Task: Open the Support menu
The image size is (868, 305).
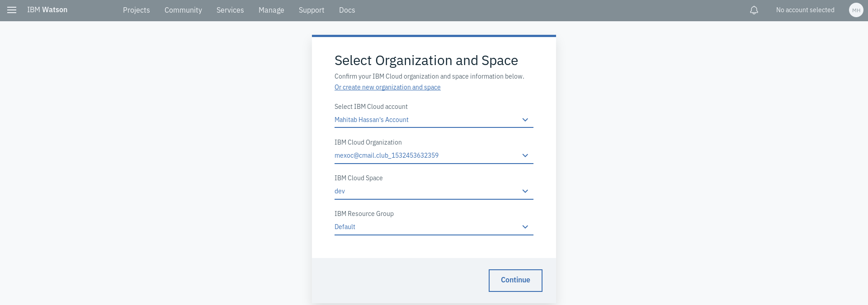Action: (x=311, y=10)
